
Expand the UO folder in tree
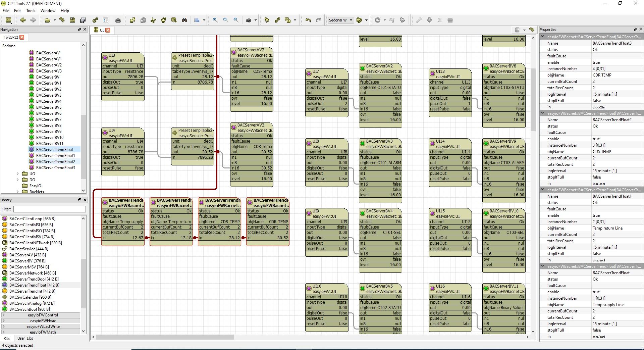(x=18, y=173)
